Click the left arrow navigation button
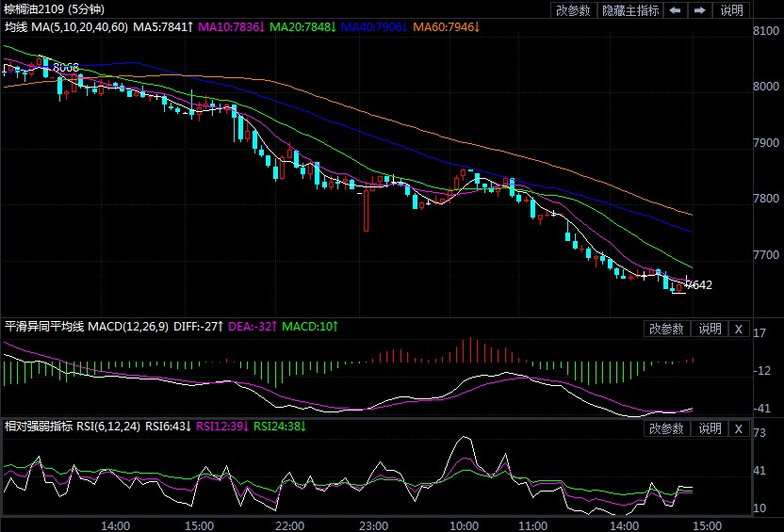 point(675,10)
